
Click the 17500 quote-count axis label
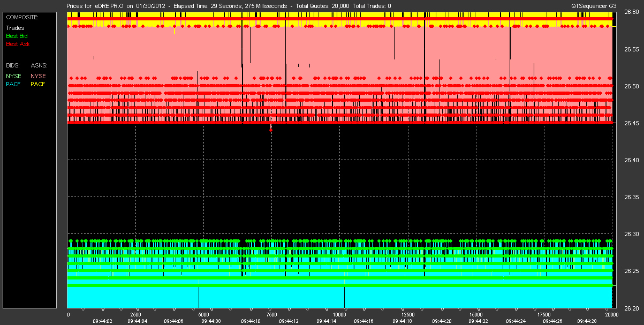(544, 315)
